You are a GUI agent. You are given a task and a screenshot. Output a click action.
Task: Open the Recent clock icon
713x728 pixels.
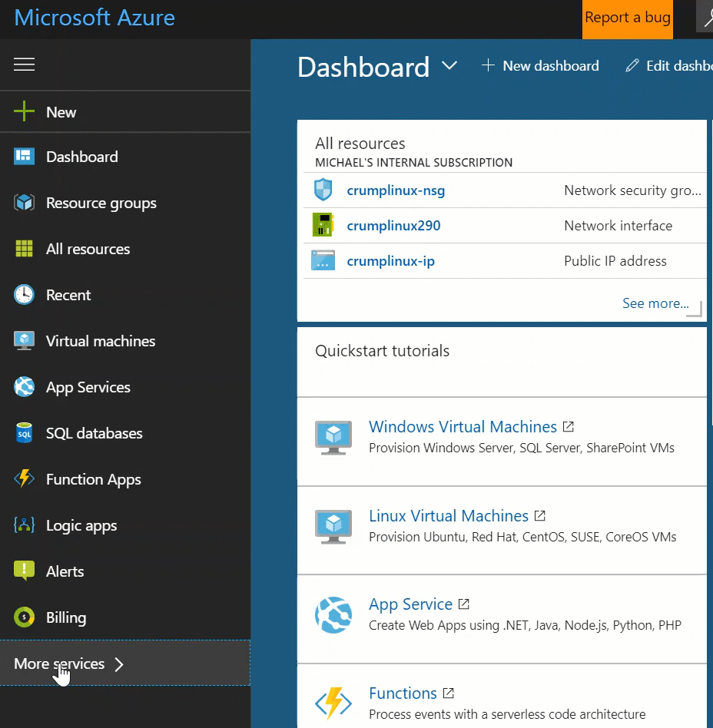click(x=25, y=295)
